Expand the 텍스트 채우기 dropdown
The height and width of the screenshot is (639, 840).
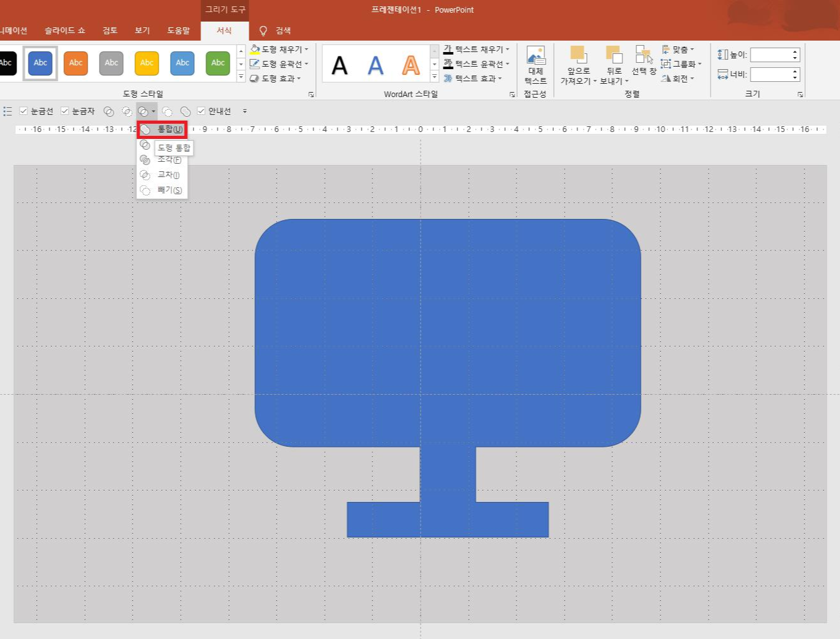[x=508, y=49]
